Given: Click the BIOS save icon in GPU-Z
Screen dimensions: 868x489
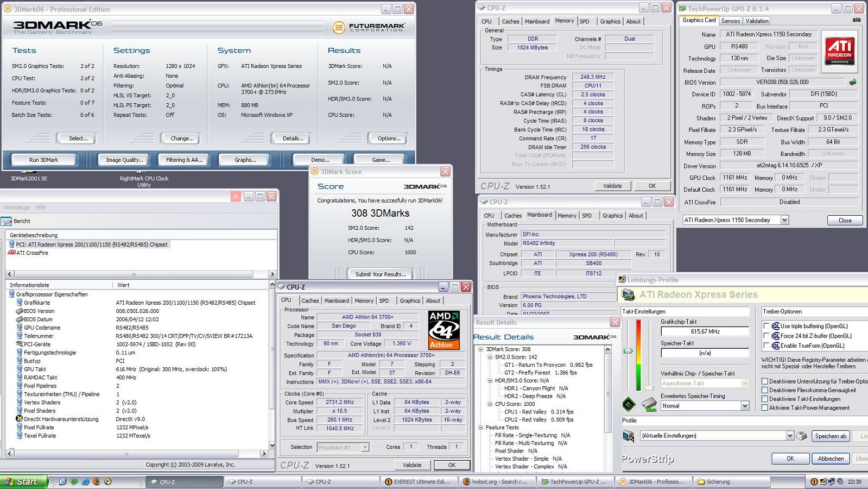Looking at the screenshot, I should (x=853, y=82).
